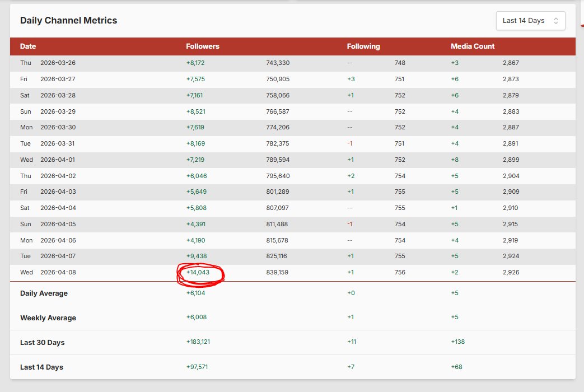Screen dimensions: 584x392
Task: Select date 2026-04-02 cell
Action: click(x=58, y=176)
